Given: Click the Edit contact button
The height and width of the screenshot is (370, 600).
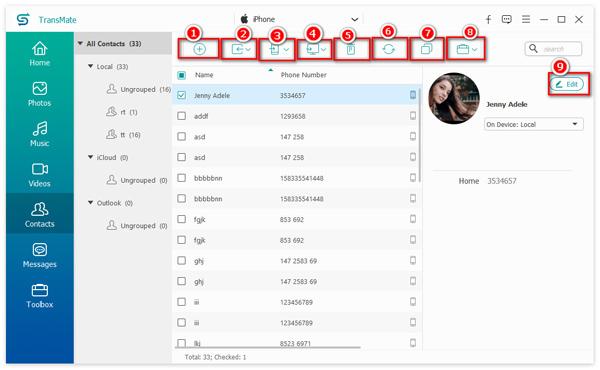Looking at the screenshot, I should coord(567,84).
